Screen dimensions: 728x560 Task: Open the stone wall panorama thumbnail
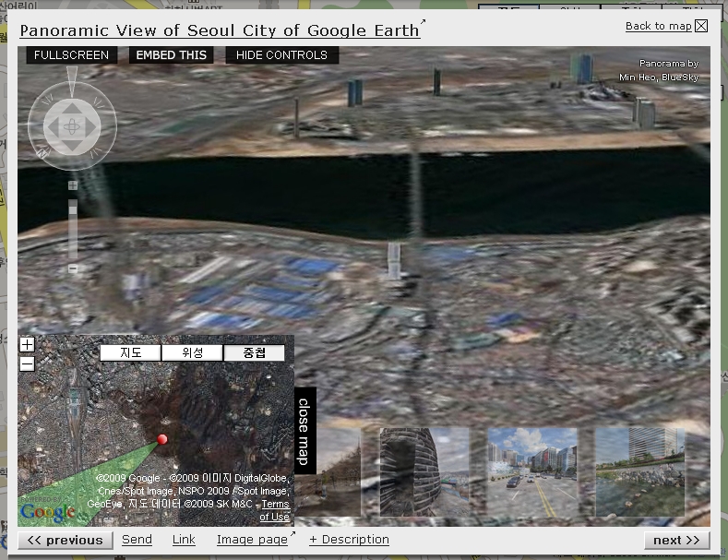tap(424, 471)
